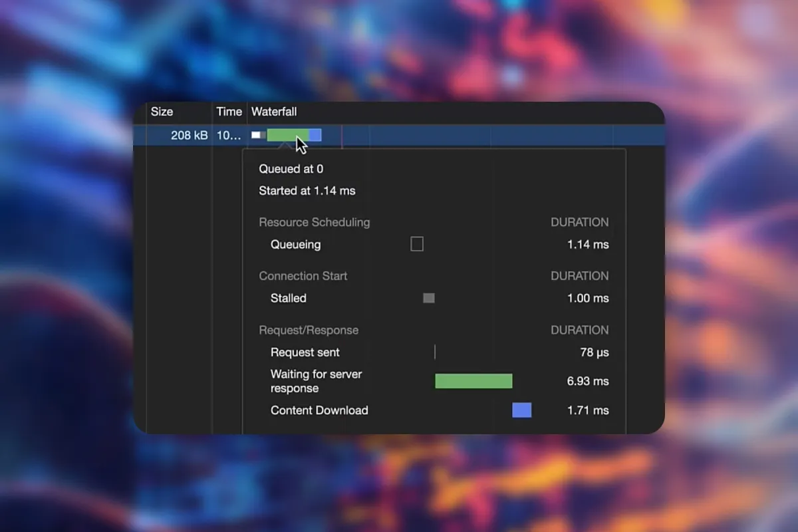Click the Request sent row label
The image size is (798, 532).
click(305, 352)
